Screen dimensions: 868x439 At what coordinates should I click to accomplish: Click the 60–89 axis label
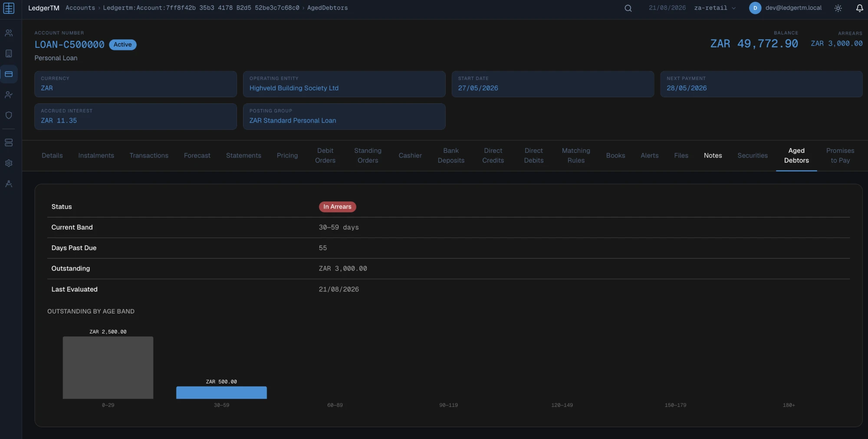coord(335,405)
